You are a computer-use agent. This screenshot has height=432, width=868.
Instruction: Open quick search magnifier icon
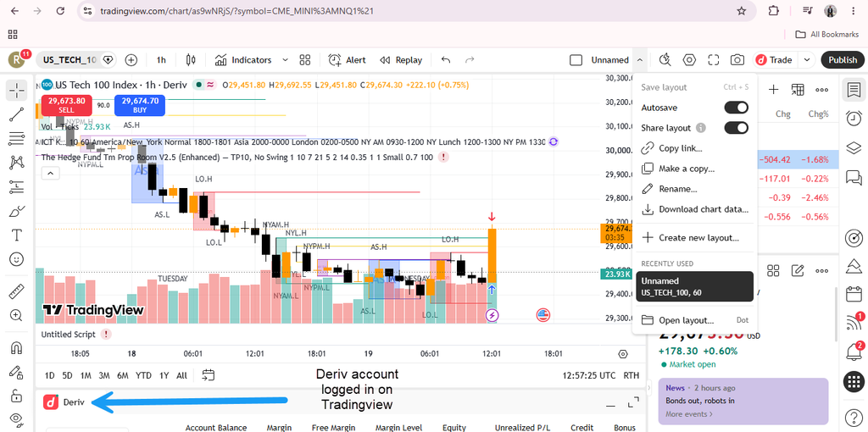(665, 60)
